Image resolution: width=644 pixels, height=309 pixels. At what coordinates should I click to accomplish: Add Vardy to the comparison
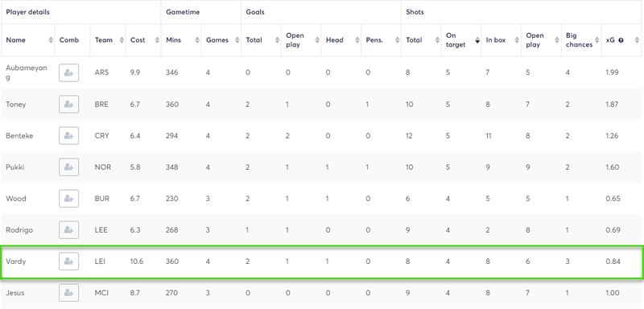tap(68, 262)
